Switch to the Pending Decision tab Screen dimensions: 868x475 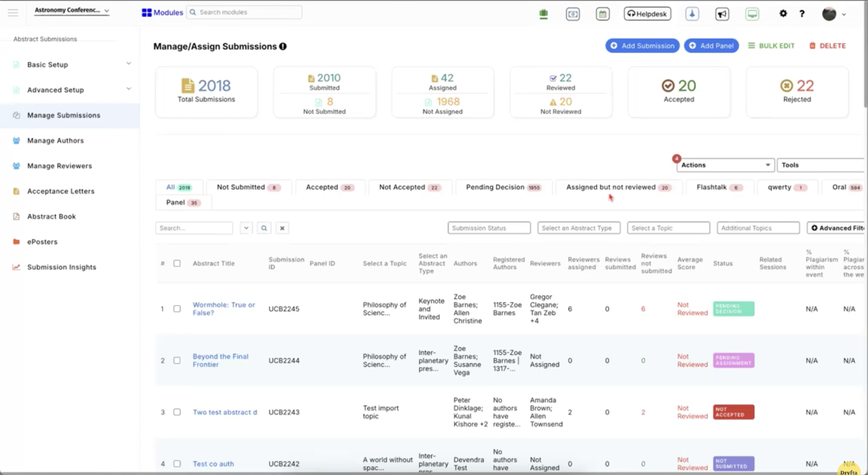coord(504,187)
